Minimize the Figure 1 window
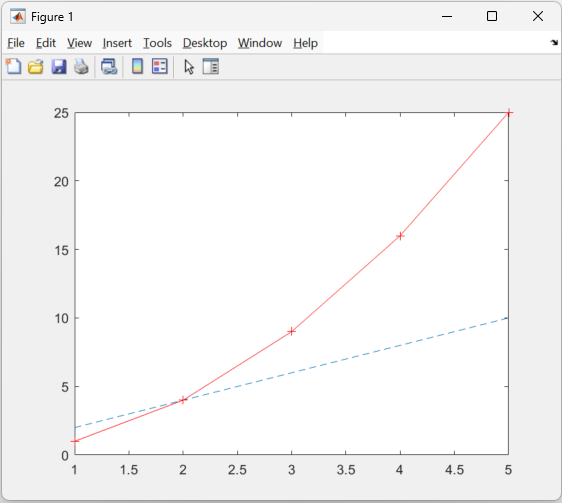Viewport: 562px width, 503px height. tap(447, 16)
